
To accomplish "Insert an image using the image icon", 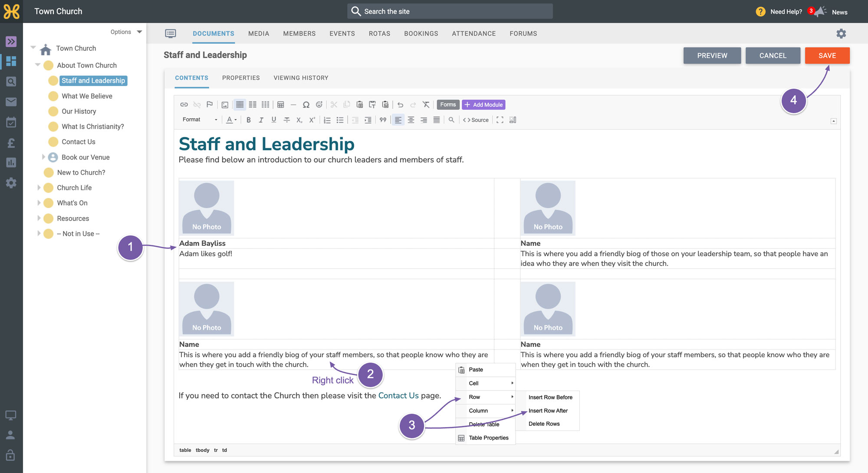I will point(225,104).
